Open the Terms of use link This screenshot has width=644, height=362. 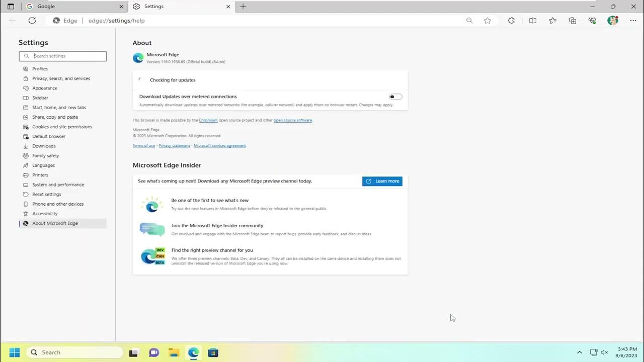pos(143,145)
